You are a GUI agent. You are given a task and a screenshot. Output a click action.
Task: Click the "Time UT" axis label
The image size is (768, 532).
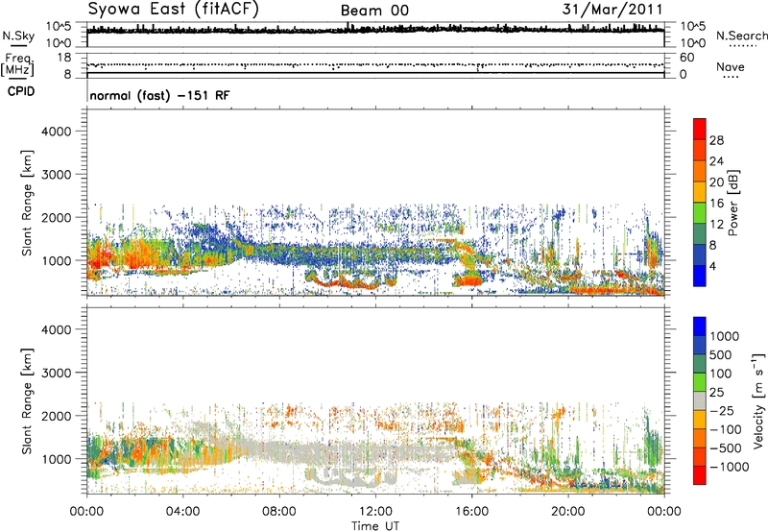click(375, 526)
